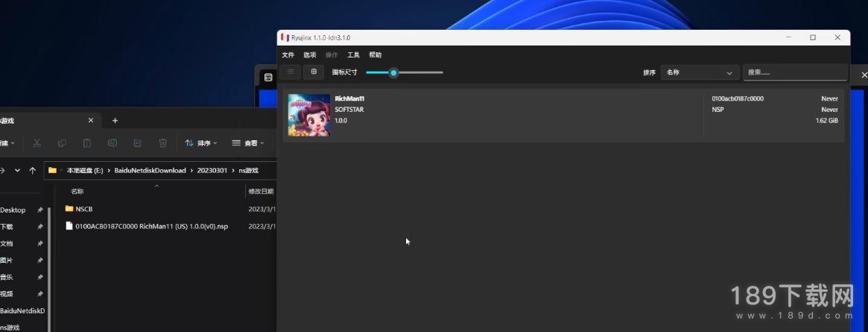Open the 帮助 menu in Ryujinx
Screen dimensions: 868x332
[376, 55]
